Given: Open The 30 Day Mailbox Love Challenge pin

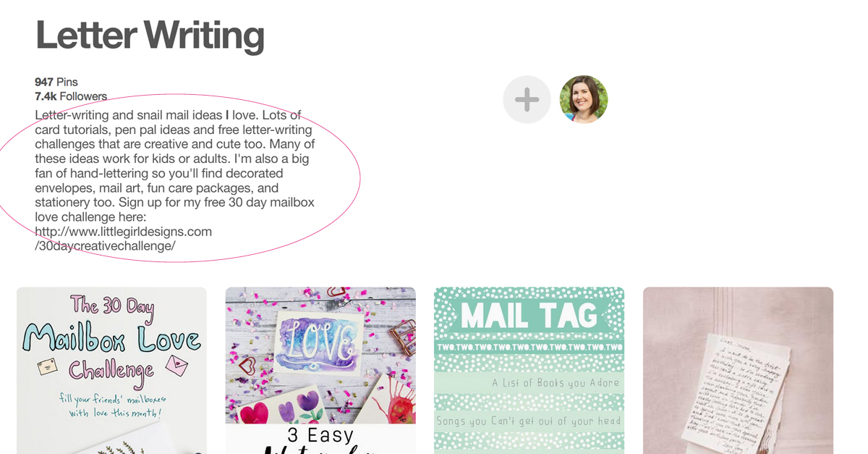Looking at the screenshot, I should (112, 371).
